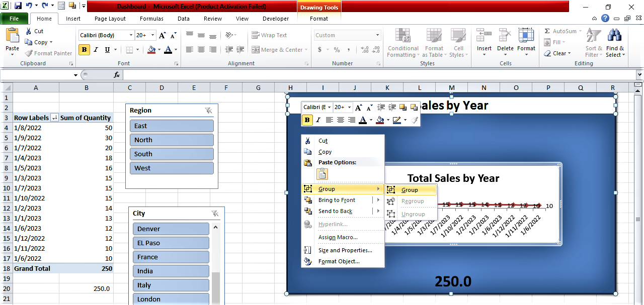Open the Page Layout ribbon tab
The height and width of the screenshot is (305, 644).
(110, 19)
